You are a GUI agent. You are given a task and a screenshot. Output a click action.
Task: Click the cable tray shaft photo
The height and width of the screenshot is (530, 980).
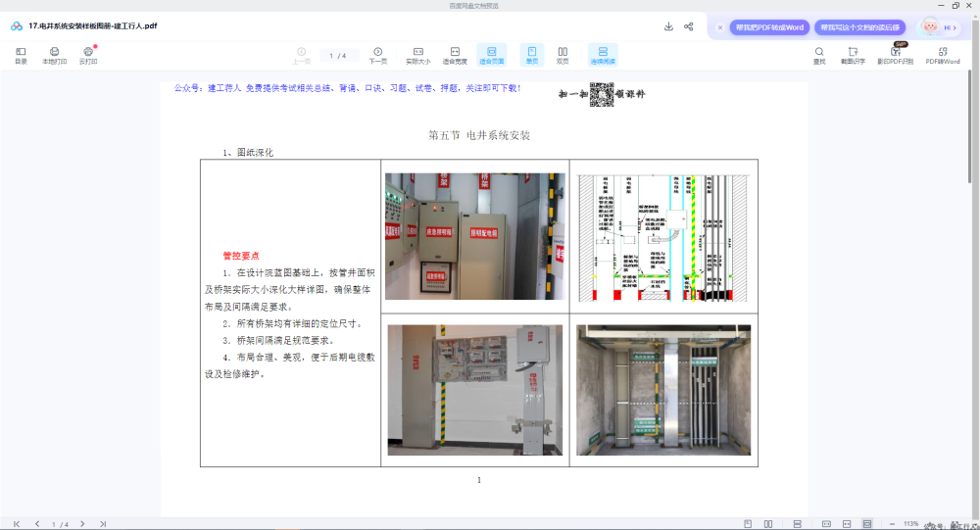coord(663,389)
